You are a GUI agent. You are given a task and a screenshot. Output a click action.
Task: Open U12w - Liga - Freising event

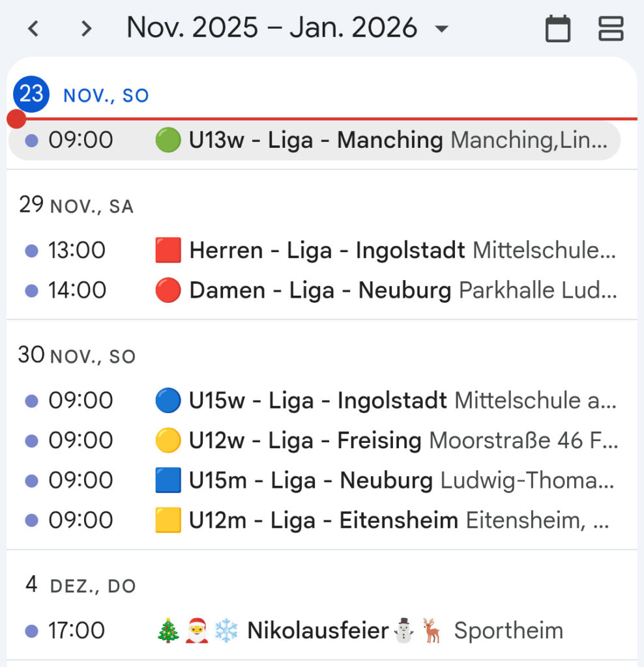click(x=304, y=441)
